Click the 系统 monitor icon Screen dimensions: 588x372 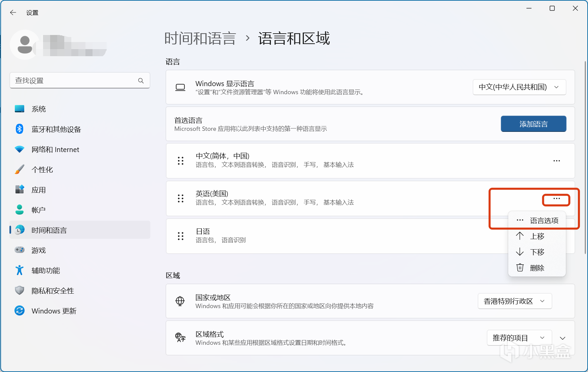20,109
